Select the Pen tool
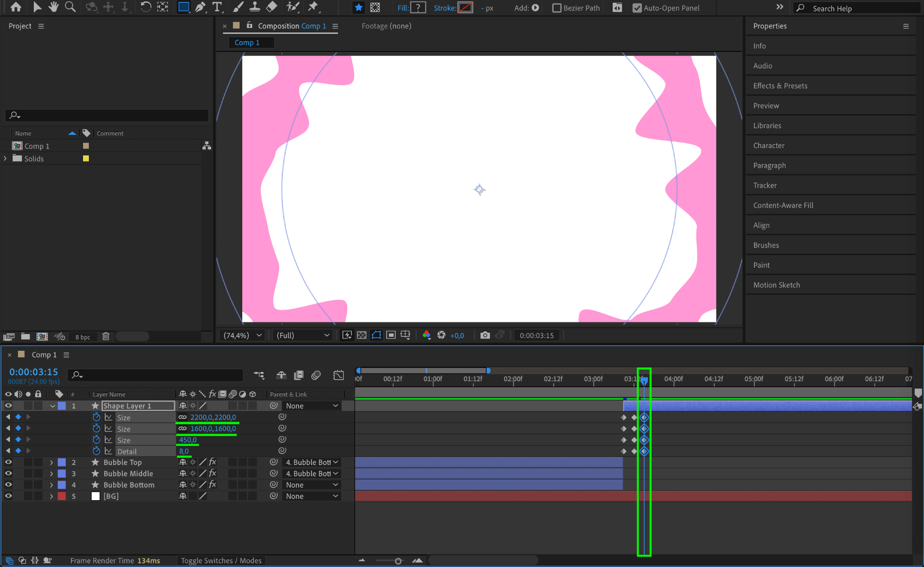924x567 pixels. click(x=200, y=7)
